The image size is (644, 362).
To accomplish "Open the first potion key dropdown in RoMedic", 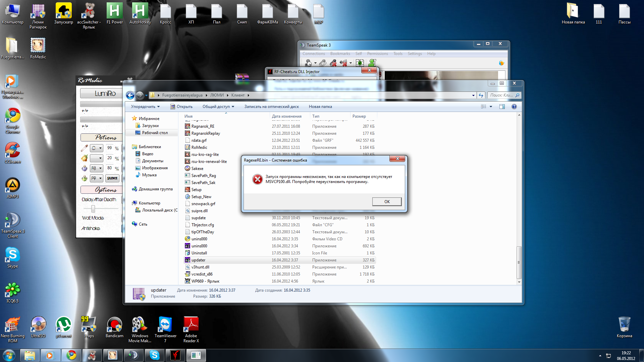I will tap(97, 148).
